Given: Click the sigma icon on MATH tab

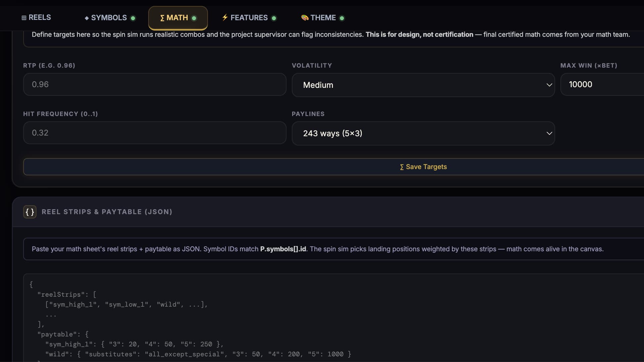Looking at the screenshot, I should tap(162, 18).
